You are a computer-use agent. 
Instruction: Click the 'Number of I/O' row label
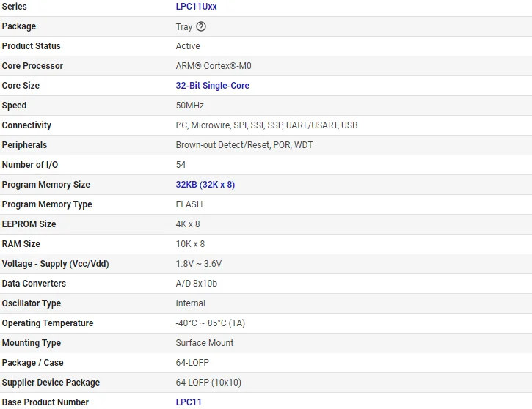30,165
